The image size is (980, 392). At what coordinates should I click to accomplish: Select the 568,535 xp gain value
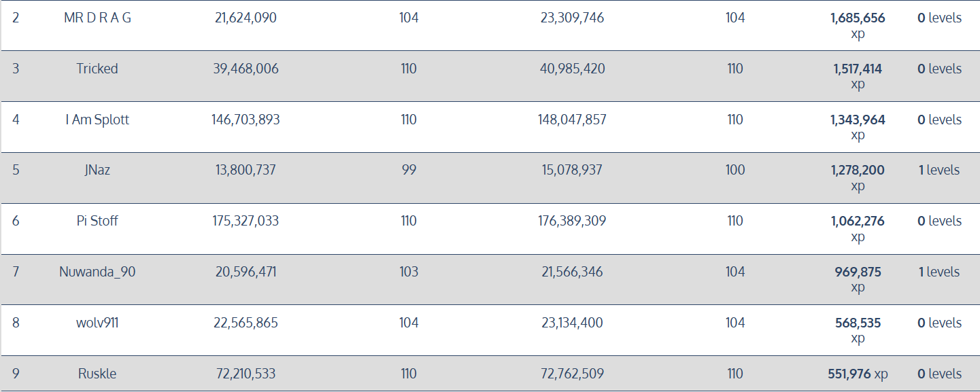pos(858,323)
